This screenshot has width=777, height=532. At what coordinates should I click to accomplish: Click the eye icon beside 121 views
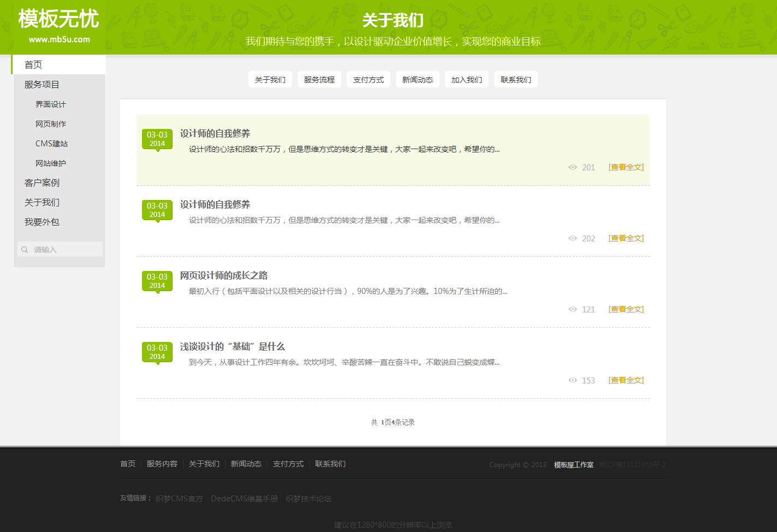(x=572, y=309)
